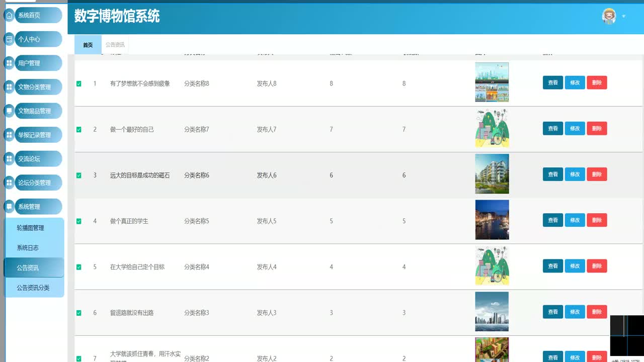Open 轮播图管理 submenu item
Image resolution: width=644 pixels, height=362 pixels.
34,228
